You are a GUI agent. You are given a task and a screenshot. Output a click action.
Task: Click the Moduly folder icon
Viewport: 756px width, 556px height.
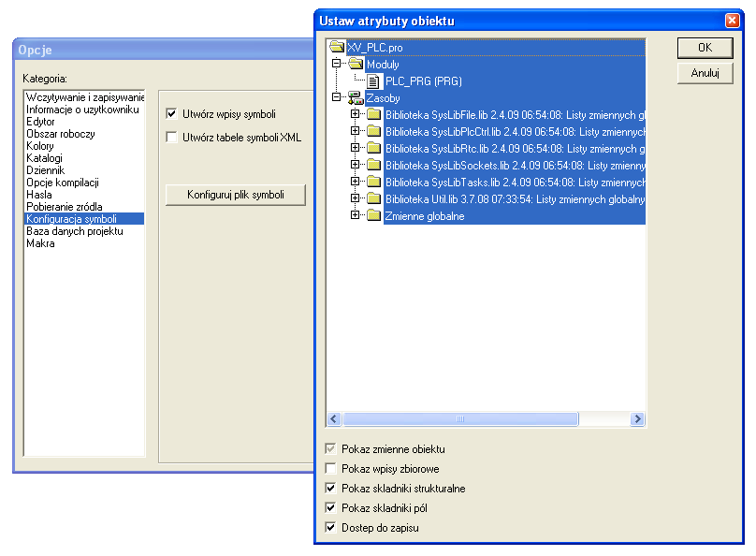356,64
